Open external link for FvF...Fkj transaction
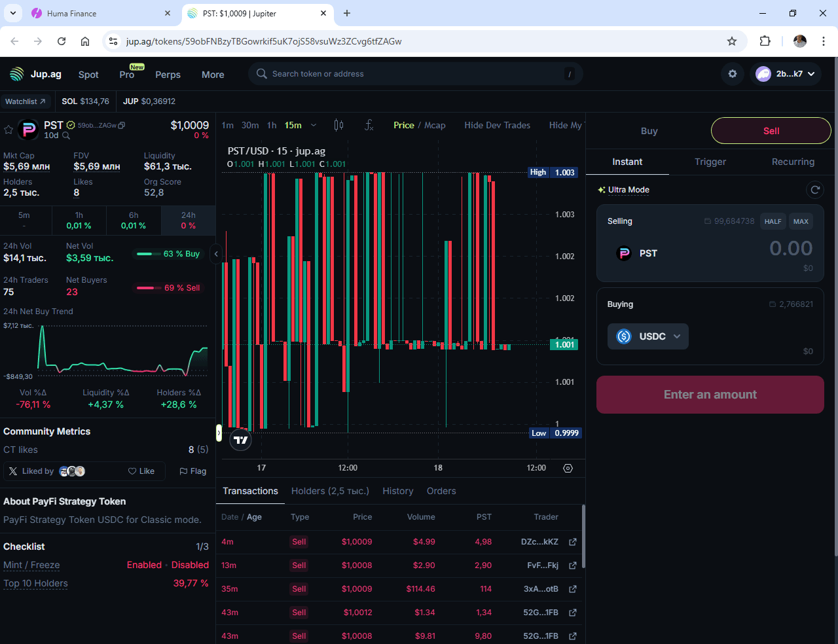838x644 pixels. (x=573, y=565)
